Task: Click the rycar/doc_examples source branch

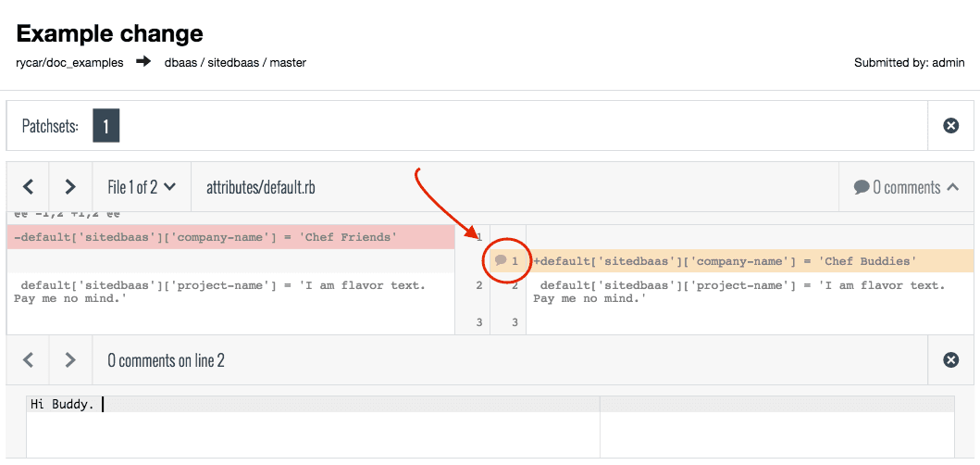Action: coord(69,62)
